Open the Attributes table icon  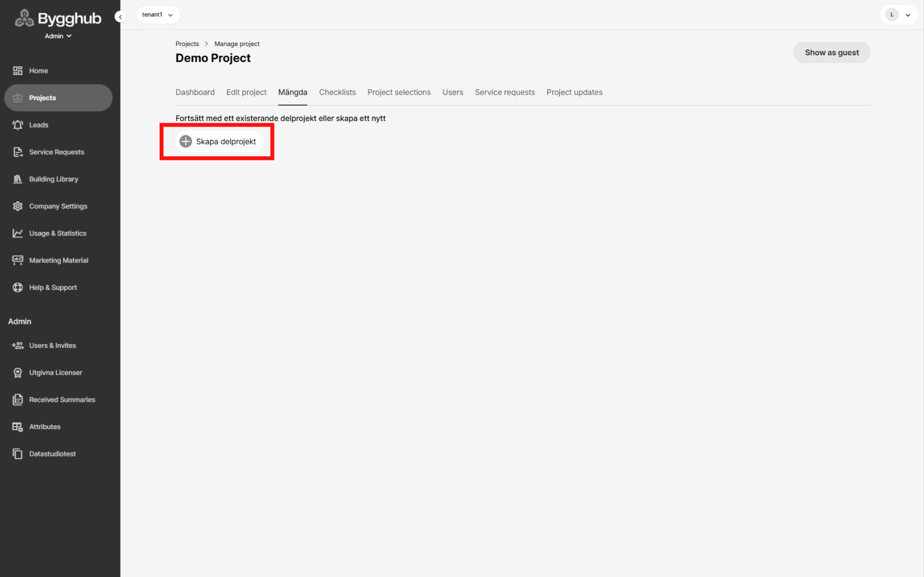pos(18,427)
